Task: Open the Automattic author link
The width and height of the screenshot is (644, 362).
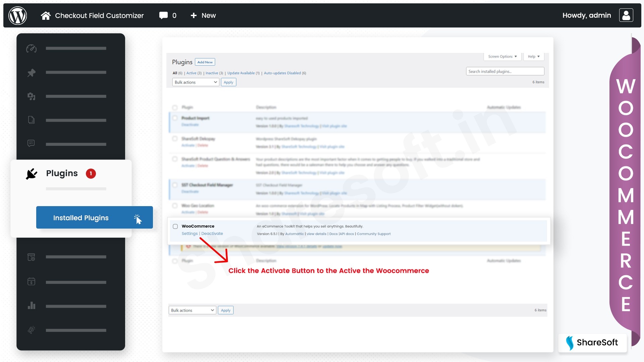Action: [x=294, y=234]
